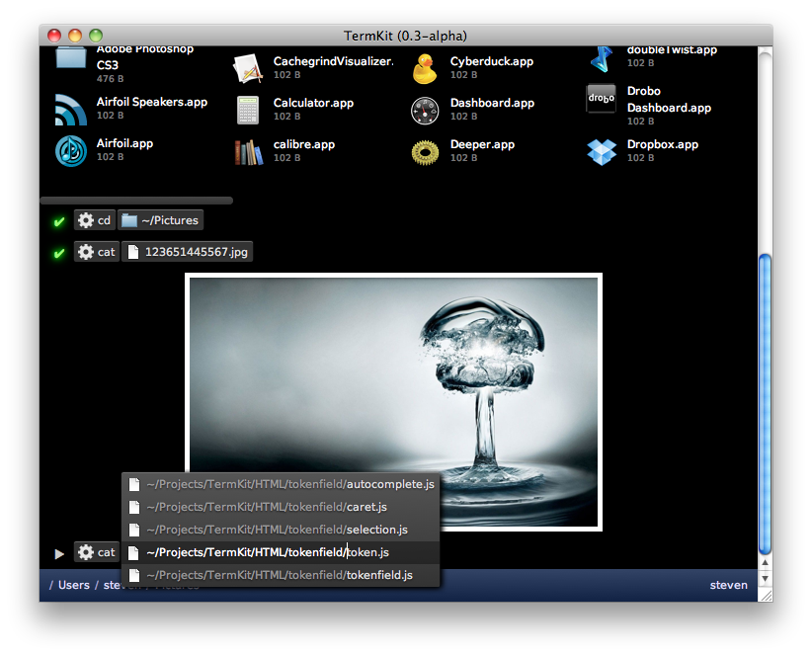Screen dimensions: 812x656
Task: Open the Calculator.app icon
Action: 248,110
